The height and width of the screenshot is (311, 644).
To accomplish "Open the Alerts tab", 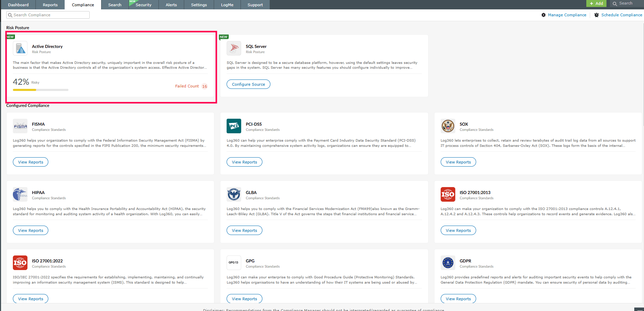I will pyautogui.click(x=171, y=5).
